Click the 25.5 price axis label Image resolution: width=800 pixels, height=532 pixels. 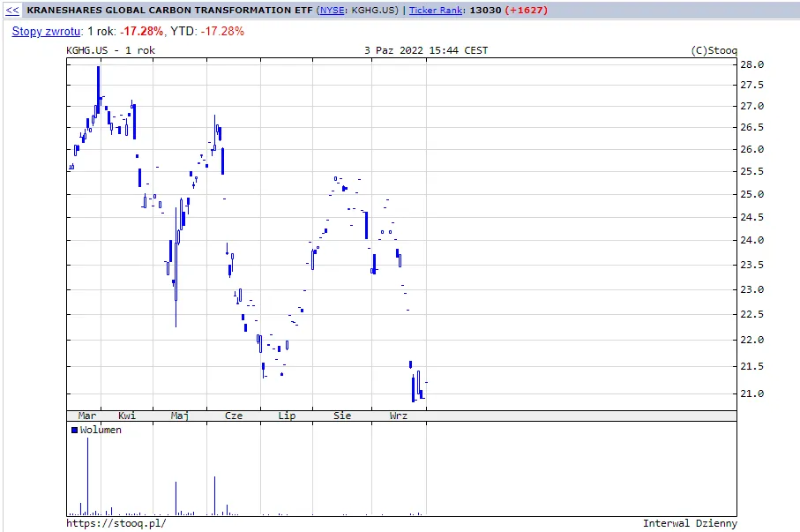752,171
